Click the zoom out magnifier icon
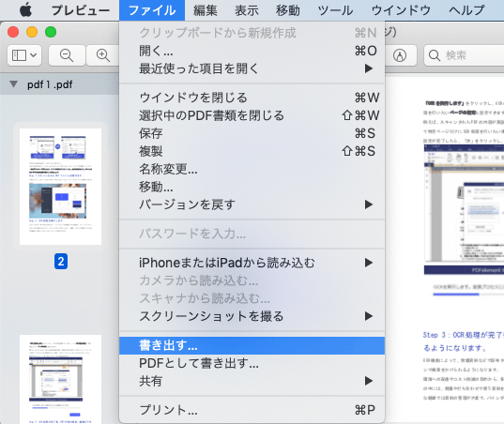This screenshot has width=504, height=424. (67, 55)
